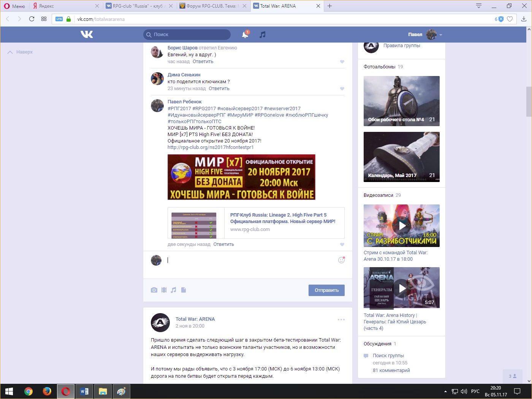
Task: Open the Правила группы link
Action: click(402, 46)
